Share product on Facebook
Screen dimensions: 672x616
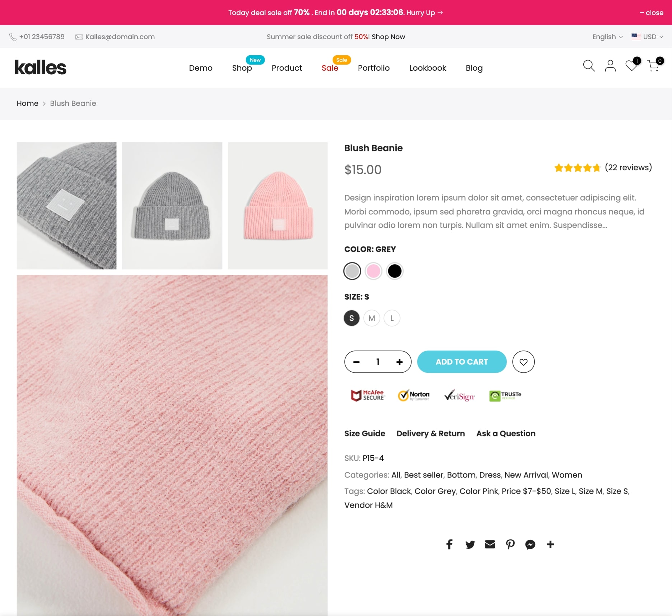449,545
